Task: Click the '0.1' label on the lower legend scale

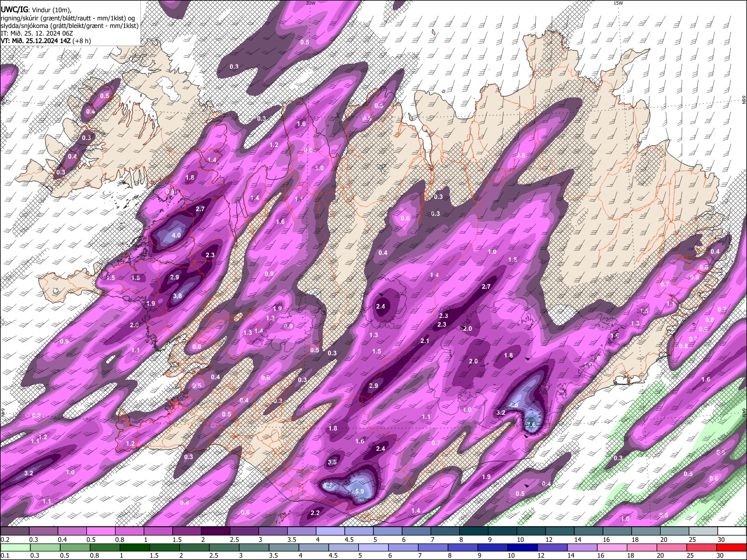Action: [x=5, y=556]
